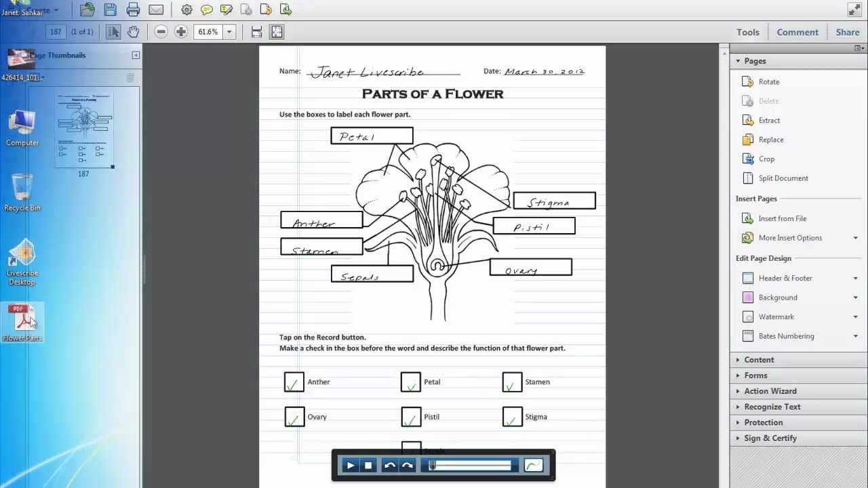Expand the Recognize Text section
This screenshot has height=488, width=868.
coord(798,407)
